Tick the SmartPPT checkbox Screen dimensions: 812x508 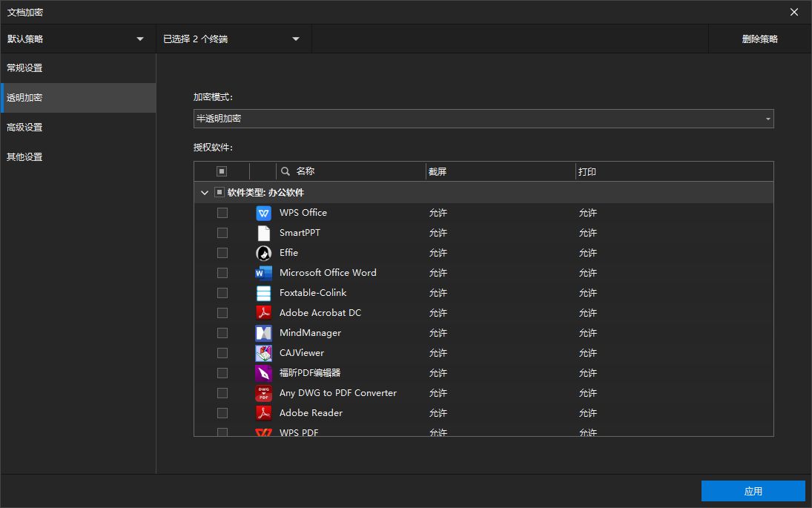222,233
